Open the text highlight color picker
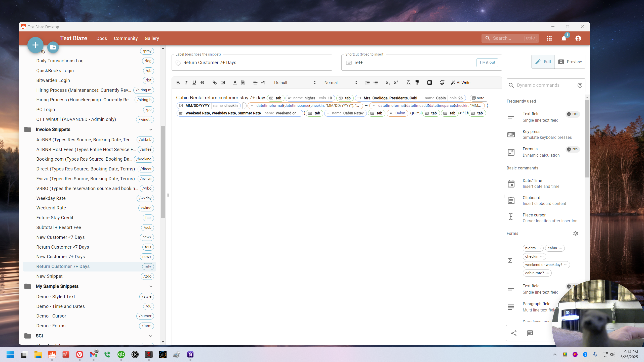 click(243, 82)
